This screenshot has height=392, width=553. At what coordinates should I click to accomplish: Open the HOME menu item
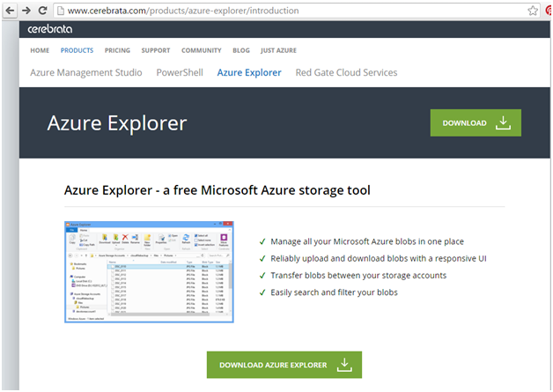click(x=40, y=50)
